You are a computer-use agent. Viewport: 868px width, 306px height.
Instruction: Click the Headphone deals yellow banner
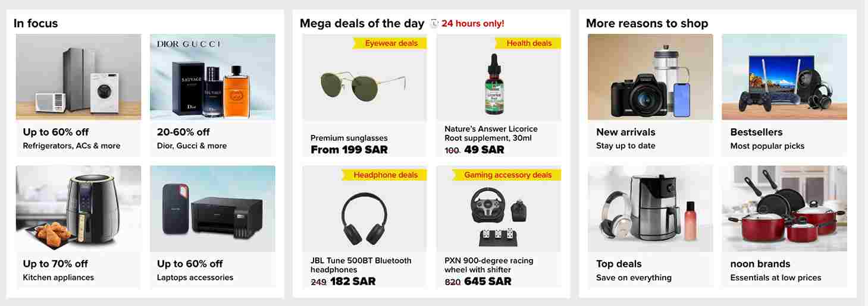point(385,175)
